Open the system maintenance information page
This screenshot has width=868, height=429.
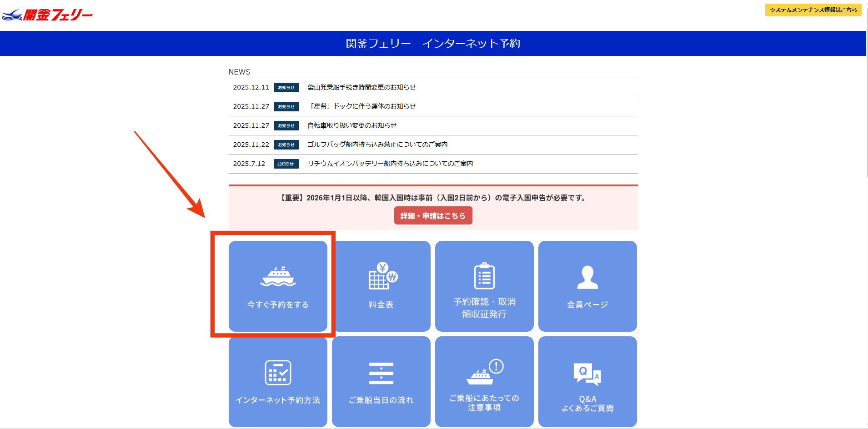coord(813,10)
